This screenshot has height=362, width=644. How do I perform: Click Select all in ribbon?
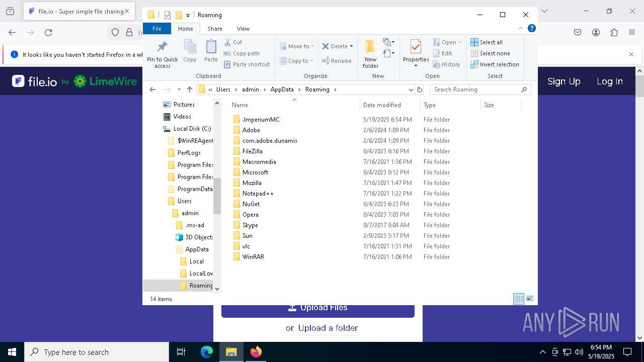[487, 42]
